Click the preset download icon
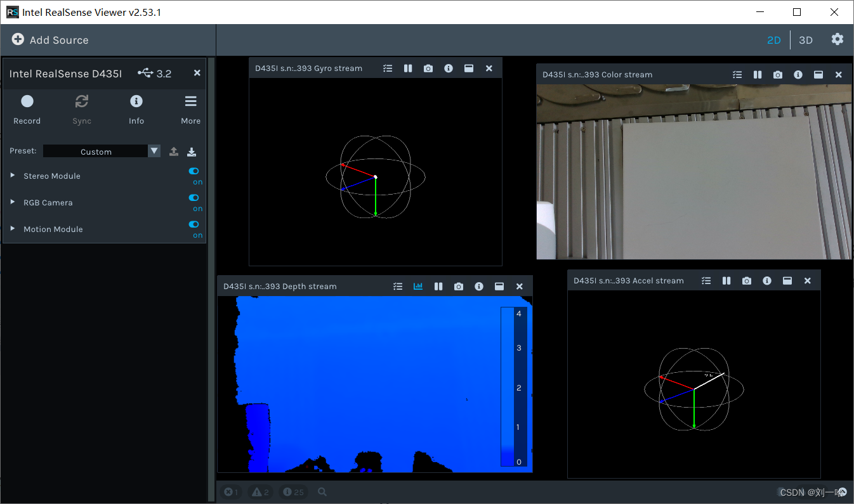This screenshot has width=854, height=504. click(192, 152)
